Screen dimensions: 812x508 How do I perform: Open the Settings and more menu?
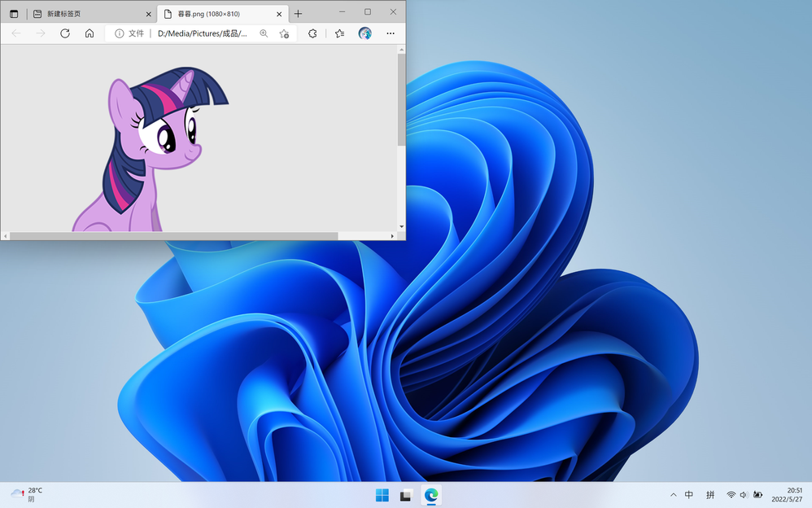pyautogui.click(x=391, y=33)
